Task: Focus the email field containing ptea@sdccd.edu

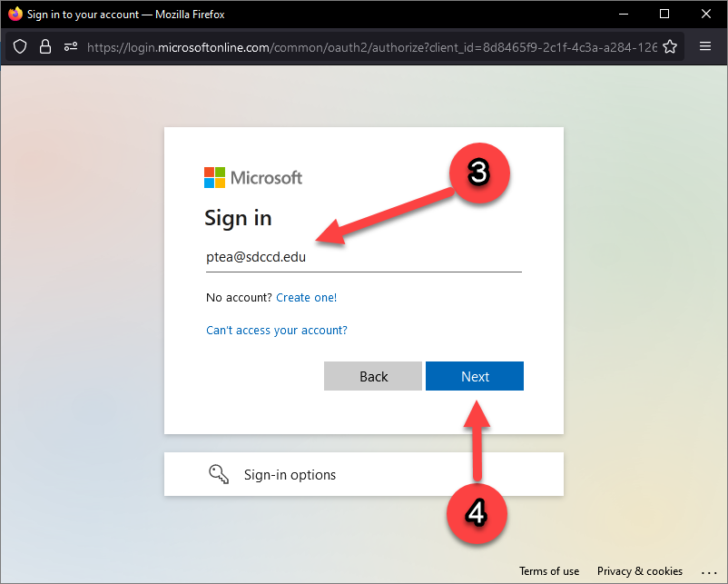Action: click(x=363, y=257)
